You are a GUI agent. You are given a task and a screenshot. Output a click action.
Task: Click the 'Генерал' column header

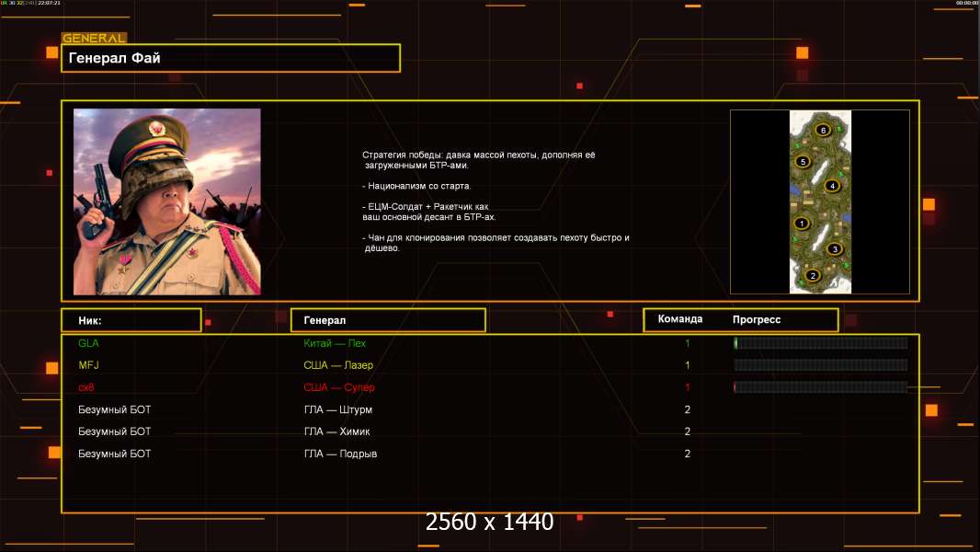pyautogui.click(x=388, y=320)
